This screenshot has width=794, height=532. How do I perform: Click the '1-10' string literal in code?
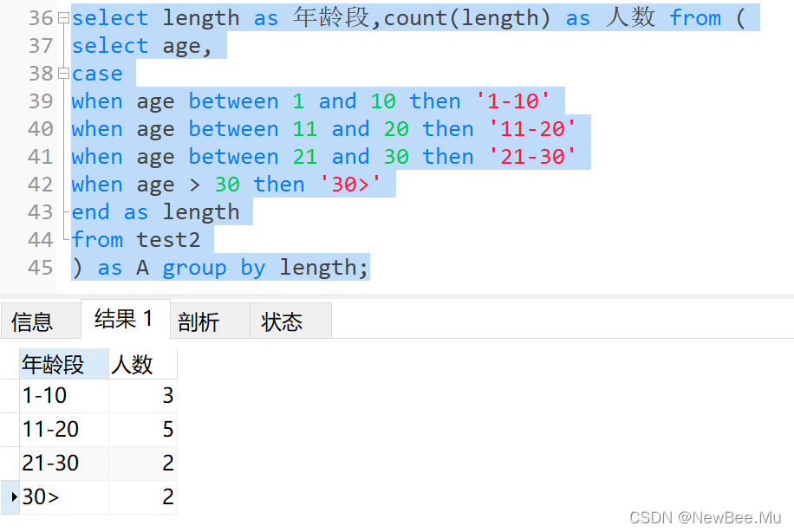513,101
